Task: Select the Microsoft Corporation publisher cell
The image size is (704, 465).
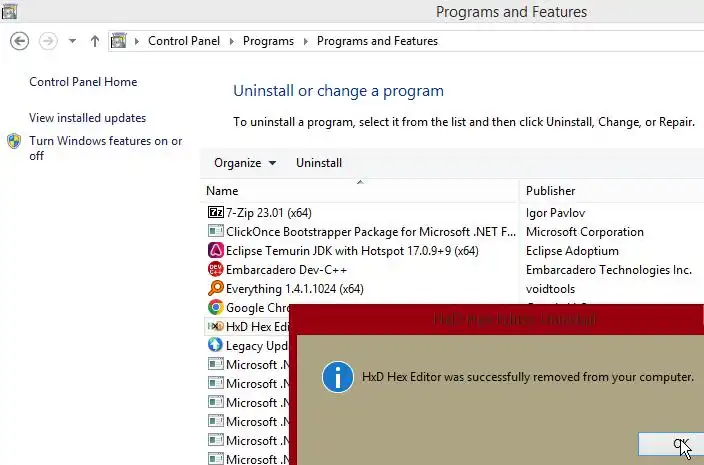Action: pyautogui.click(x=585, y=232)
